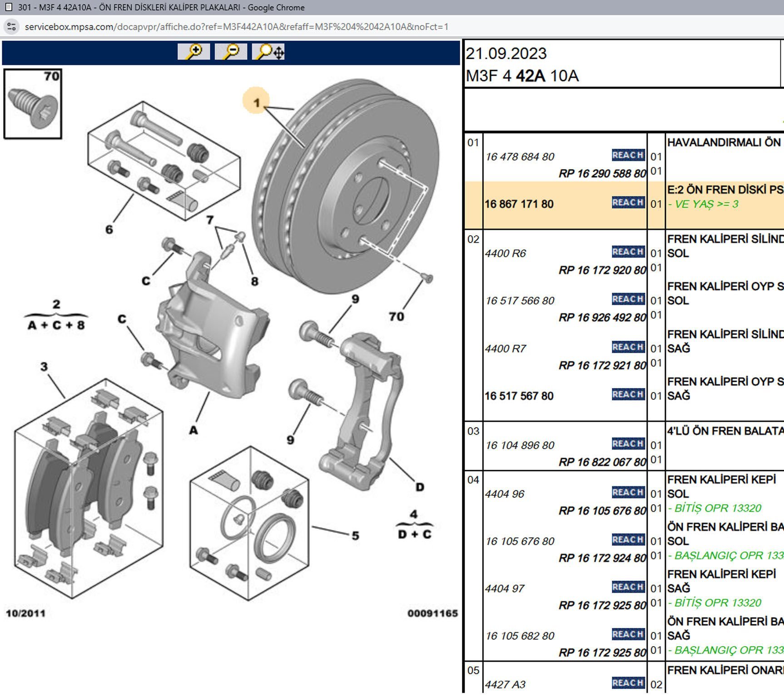
Task: Click REACH badge for part 16 867 171 80
Action: coord(628,203)
